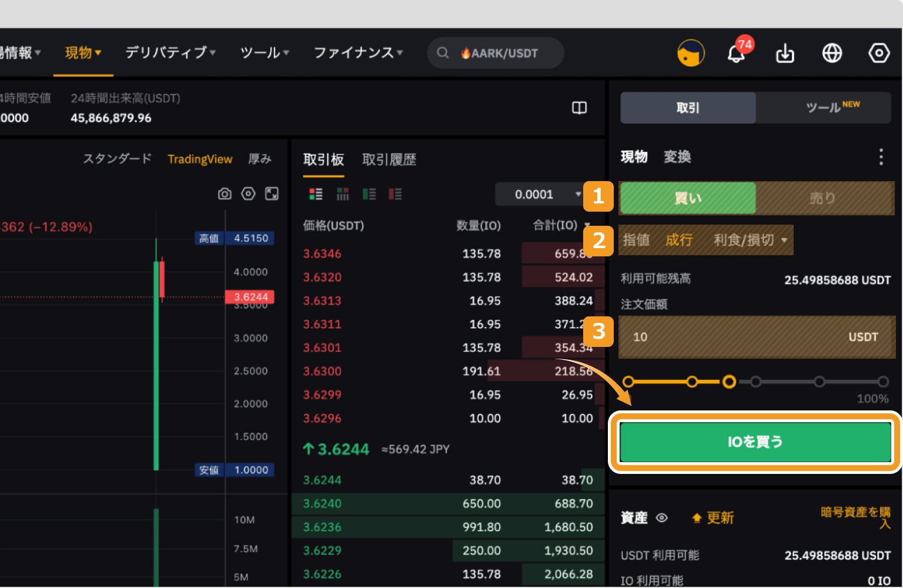Screen dimensions: 903x588
Task: Select ask price 3.6300 in order book
Action: [x=322, y=371]
